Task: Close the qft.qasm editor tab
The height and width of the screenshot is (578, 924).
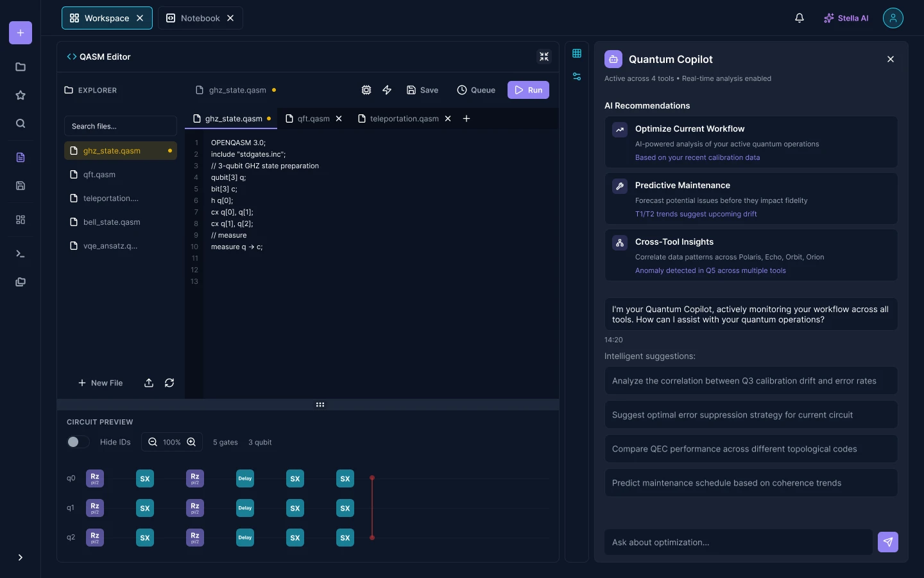Action: pyautogui.click(x=339, y=119)
